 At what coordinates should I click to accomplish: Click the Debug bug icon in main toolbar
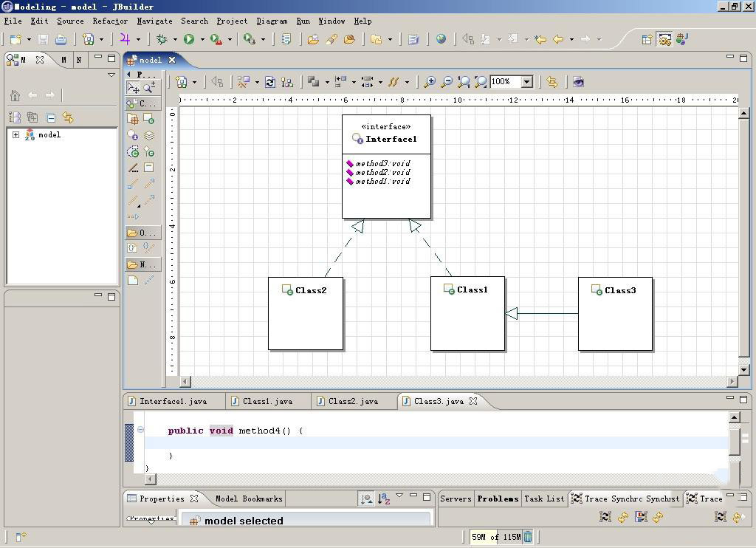[162, 39]
